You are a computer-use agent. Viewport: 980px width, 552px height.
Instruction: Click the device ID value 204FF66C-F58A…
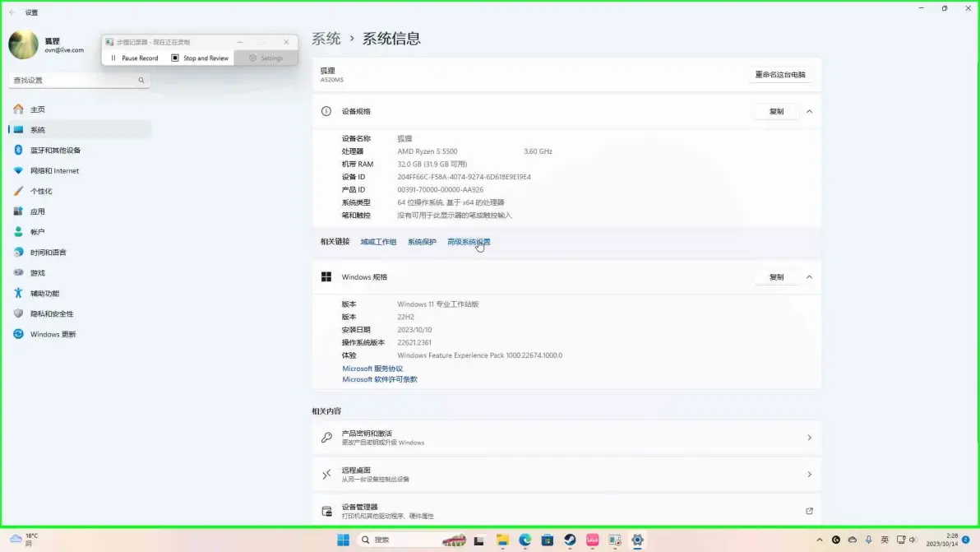click(464, 177)
